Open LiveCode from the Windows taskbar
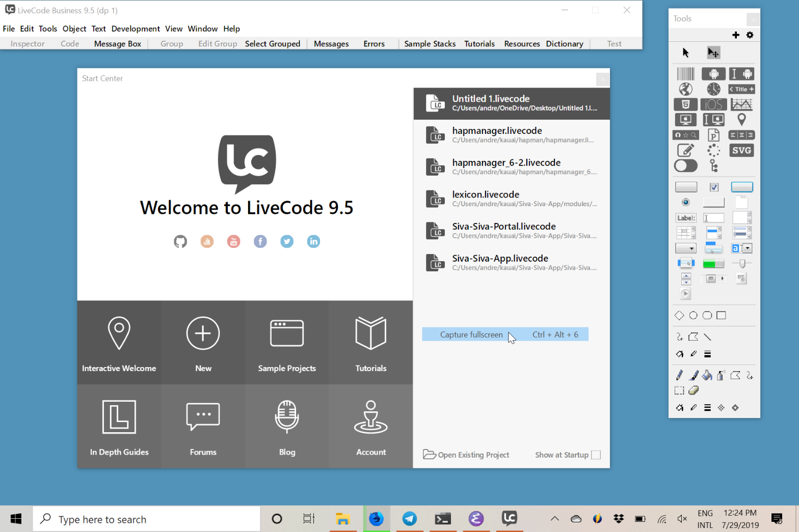The height and width of the screenshot is (532, 799). click(x=509, y=519)
